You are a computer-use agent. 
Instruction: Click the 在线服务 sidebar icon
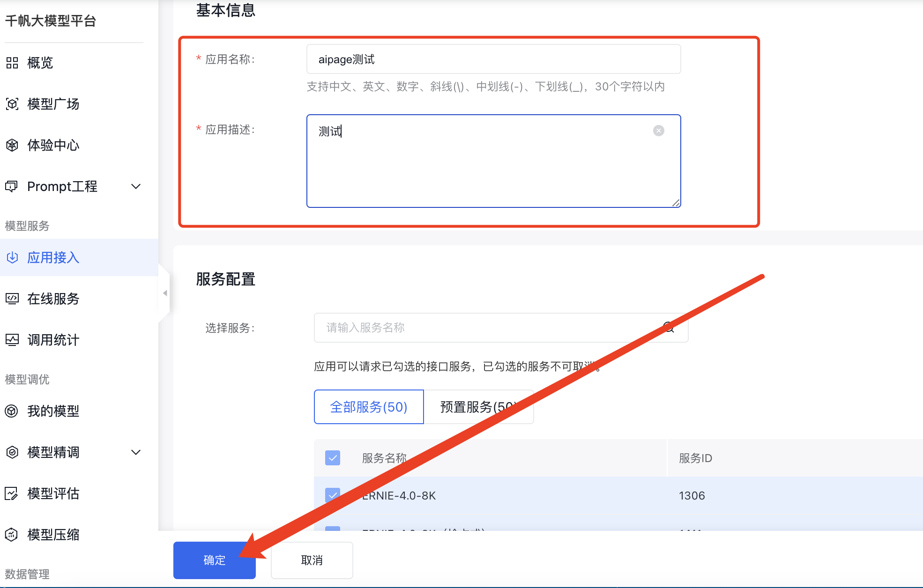click(x=12, y=299)
